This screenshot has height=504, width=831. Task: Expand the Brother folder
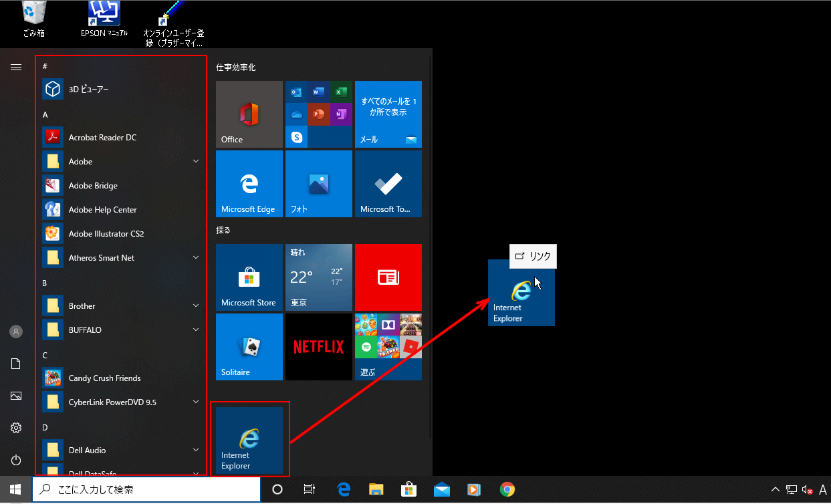coord(120,305)
